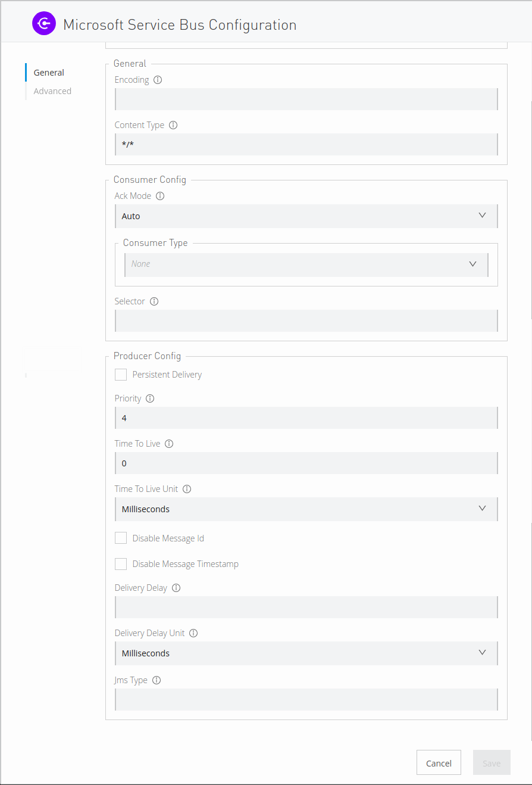Click inside the Jms Type input field
Image resolution: width=532 pixels, height=785 pixels.
tap(306, 699)
